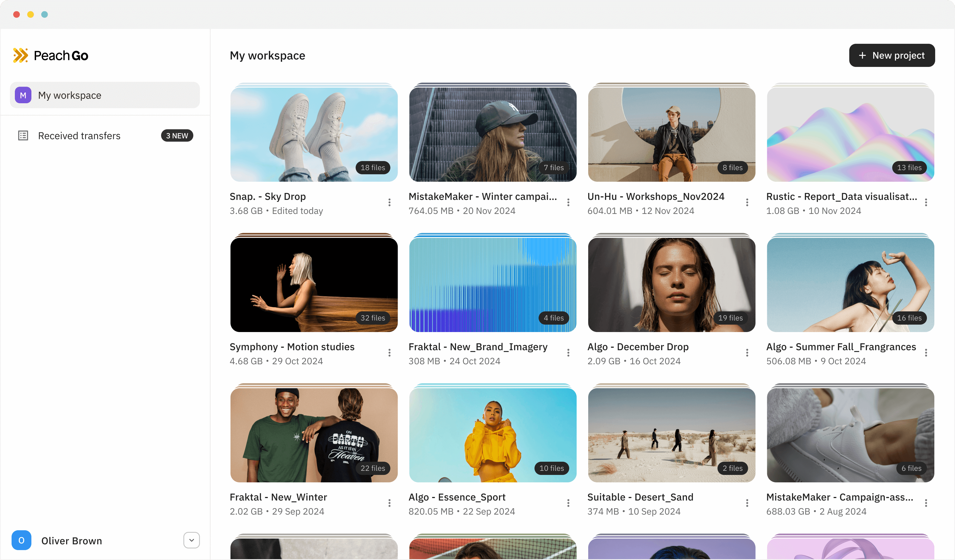Open three-dot menu for Algo - Essence_Sport
The height and width of the screenshot is (560, 955).
click(568, 503)
